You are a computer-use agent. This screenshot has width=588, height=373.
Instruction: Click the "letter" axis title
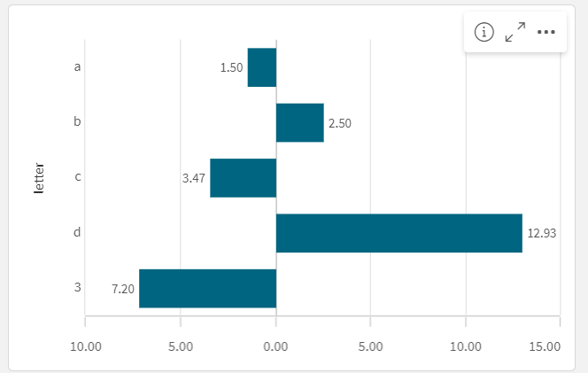(39, 178)
